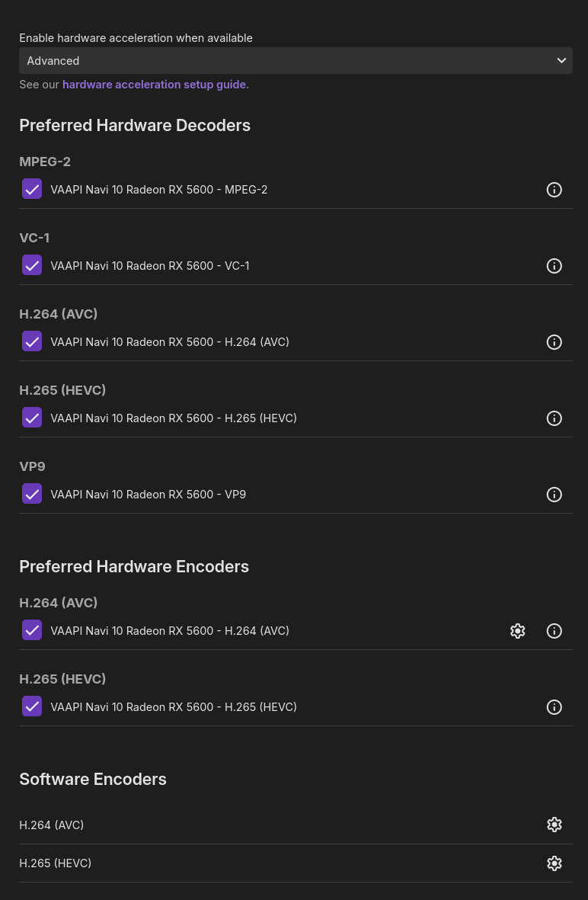Show info for MPEG-2 VAAPI decoder
This screenshot has width=588, height=900.
(554, 190)
